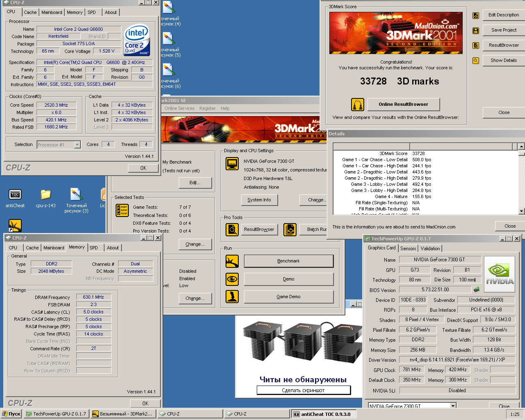The image size is (525, 420).
Task: Click OK in the top CPU-Z window
Action: [x=143, y=168]
